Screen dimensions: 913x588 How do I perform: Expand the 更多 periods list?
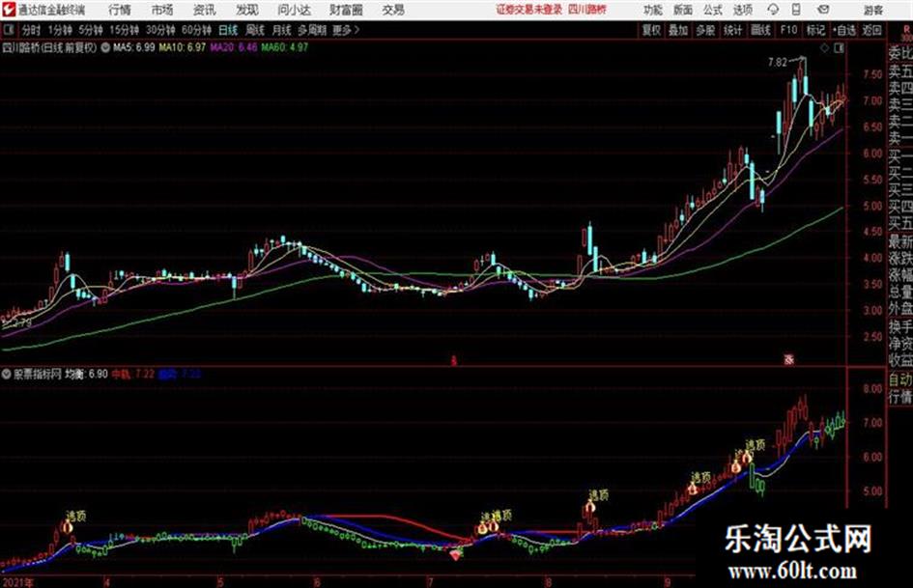pyautogui.click(x=347, y=30)
